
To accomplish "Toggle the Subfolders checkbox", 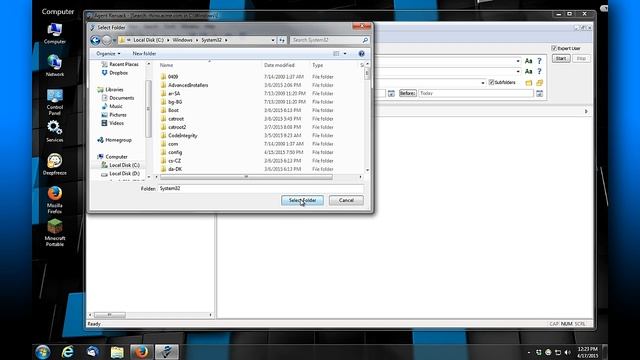I will pos(491,82).
